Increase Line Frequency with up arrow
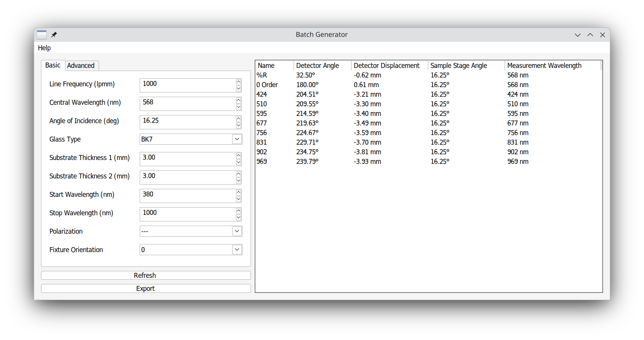The height and width of the screenshot is (340, 644). pos(238,82)
